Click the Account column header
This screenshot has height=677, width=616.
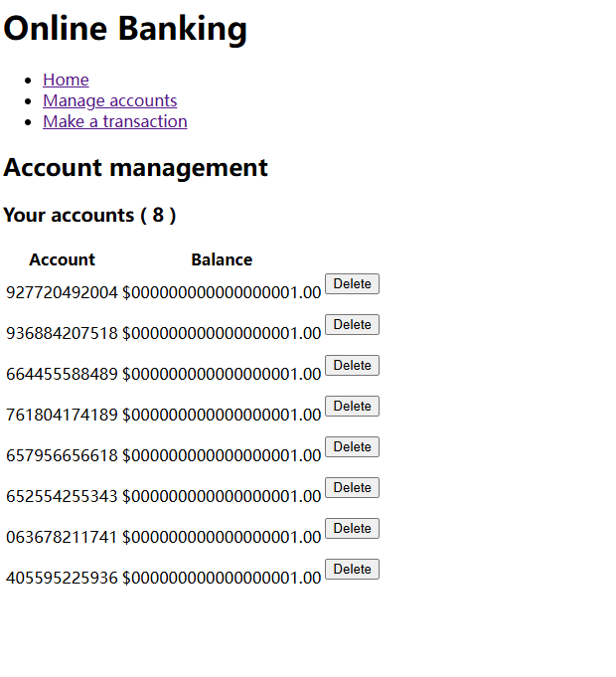[62, 259]
